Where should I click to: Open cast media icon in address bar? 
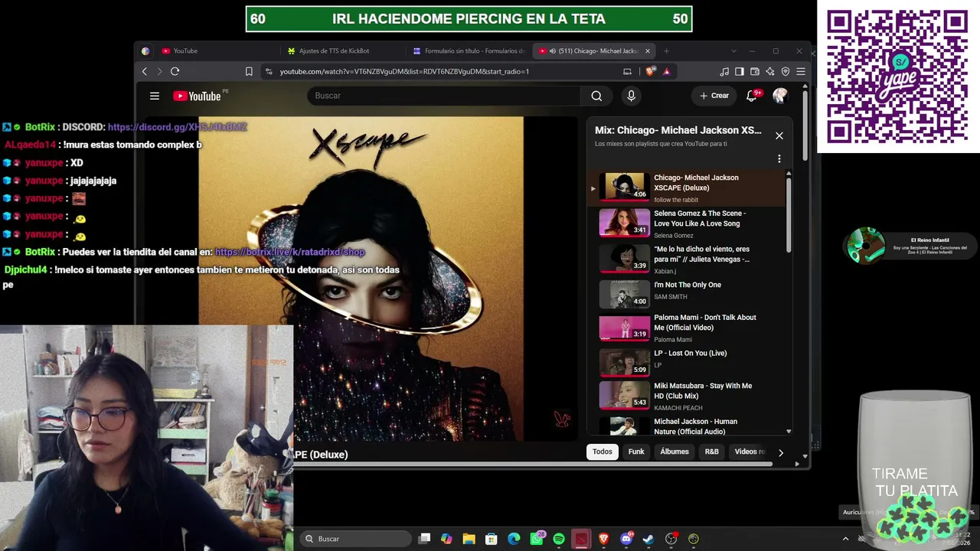click(x=628, y=71)
